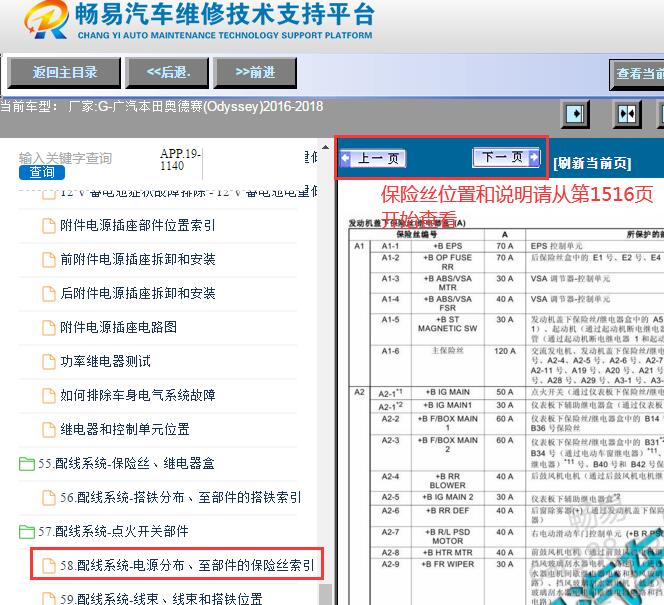
Task: Go back with the <<后退 button
Action: click(168, 73)
